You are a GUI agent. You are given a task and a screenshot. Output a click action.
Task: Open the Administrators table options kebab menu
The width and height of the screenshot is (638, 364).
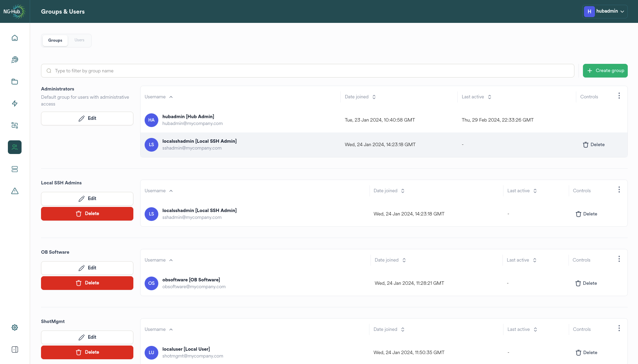[619, 96]
